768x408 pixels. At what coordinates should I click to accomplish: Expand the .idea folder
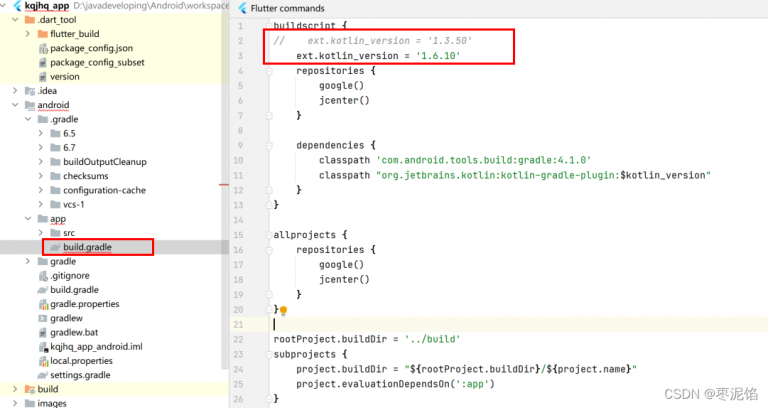click(14, 90)
